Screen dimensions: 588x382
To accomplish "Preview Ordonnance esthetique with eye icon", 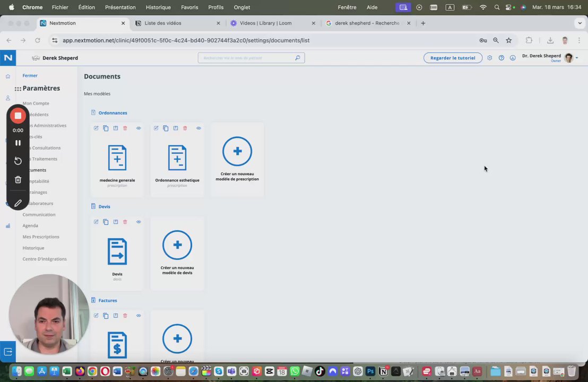I will coord(198,128).
